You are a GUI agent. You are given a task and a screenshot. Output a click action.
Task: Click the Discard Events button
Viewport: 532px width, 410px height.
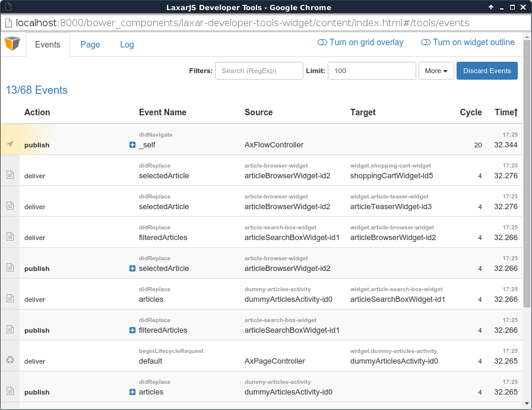[487, 71]
